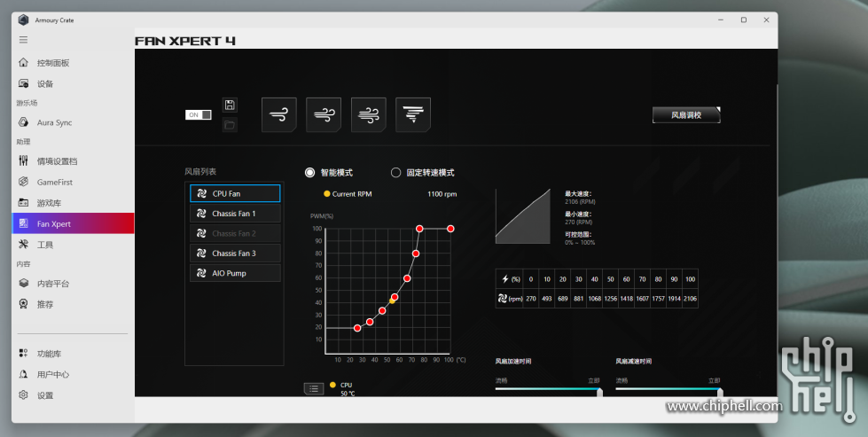
Task: Click the 工具 tools wrench icon
Action: pyautogui.click(x=23, y=245)
